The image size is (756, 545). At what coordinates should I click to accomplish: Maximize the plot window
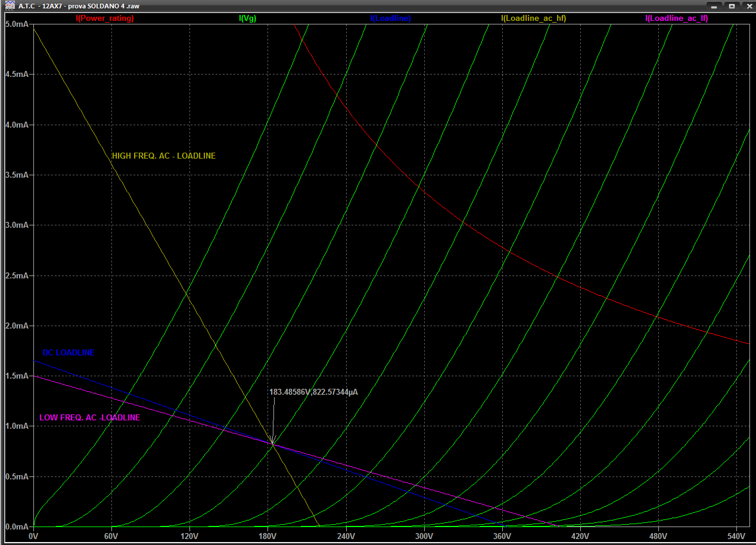pos(732,5)
